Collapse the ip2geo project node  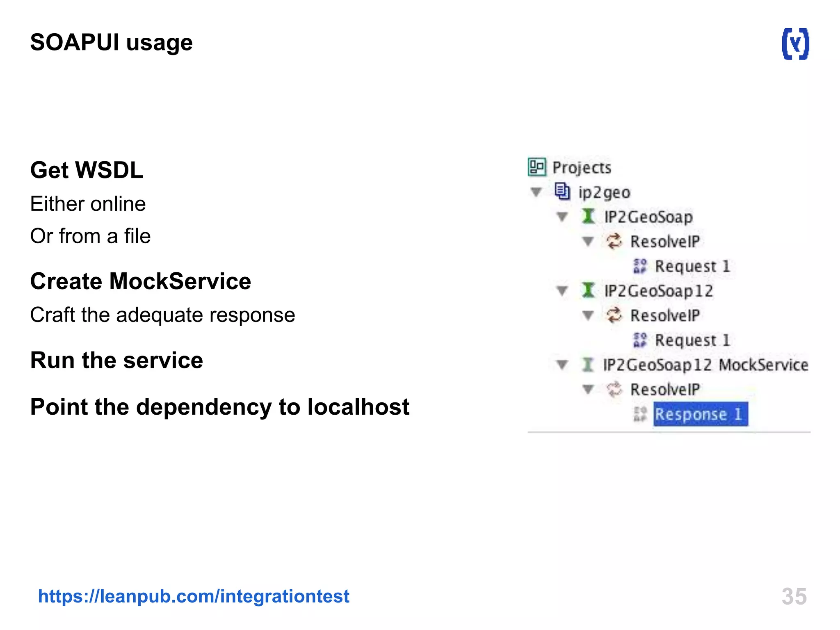click(x=536, y=192)
